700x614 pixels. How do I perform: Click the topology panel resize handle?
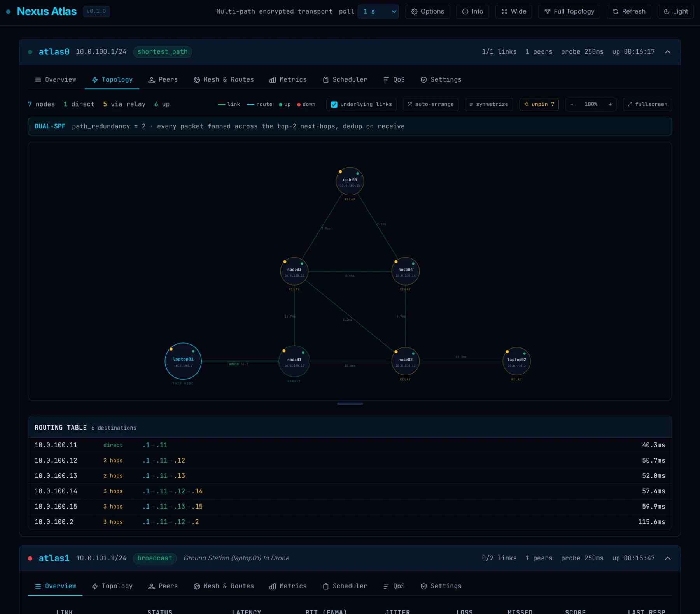point(350,404)
